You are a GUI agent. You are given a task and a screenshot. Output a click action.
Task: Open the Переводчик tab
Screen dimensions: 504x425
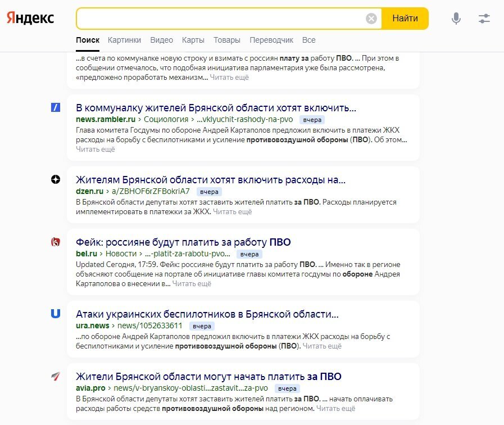(x=271, y=40)
